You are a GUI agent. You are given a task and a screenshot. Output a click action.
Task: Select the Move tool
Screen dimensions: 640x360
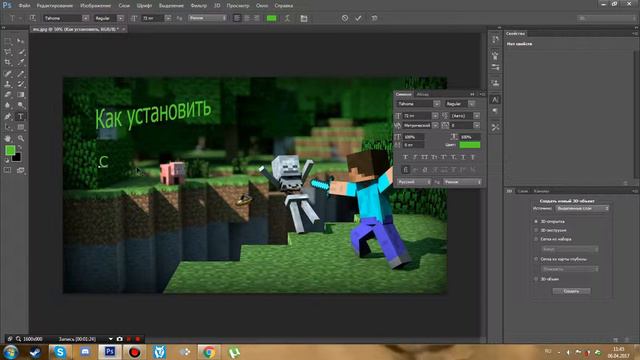click(20, 41)
